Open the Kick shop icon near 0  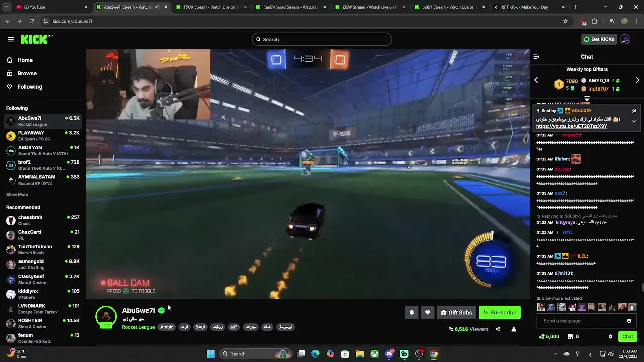tap(570, 337)
